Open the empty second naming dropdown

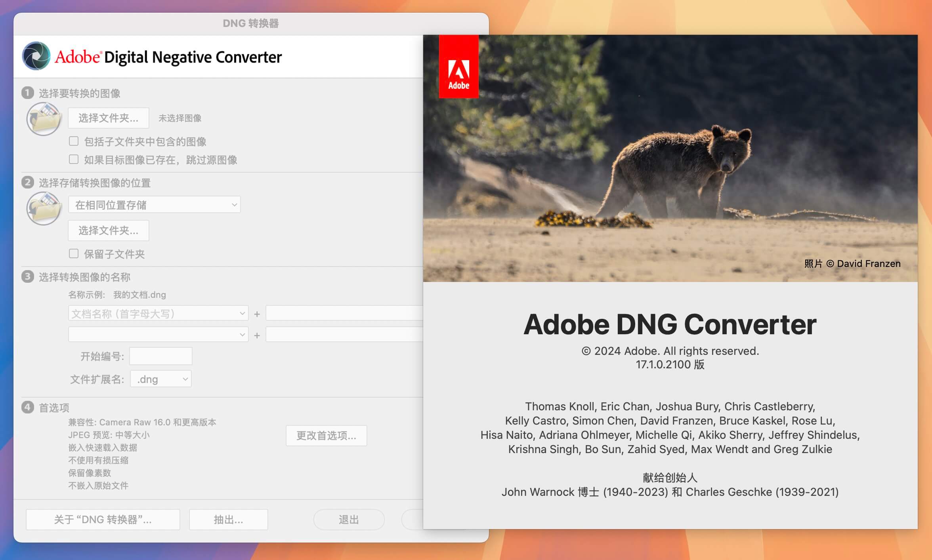click(159, 335)
